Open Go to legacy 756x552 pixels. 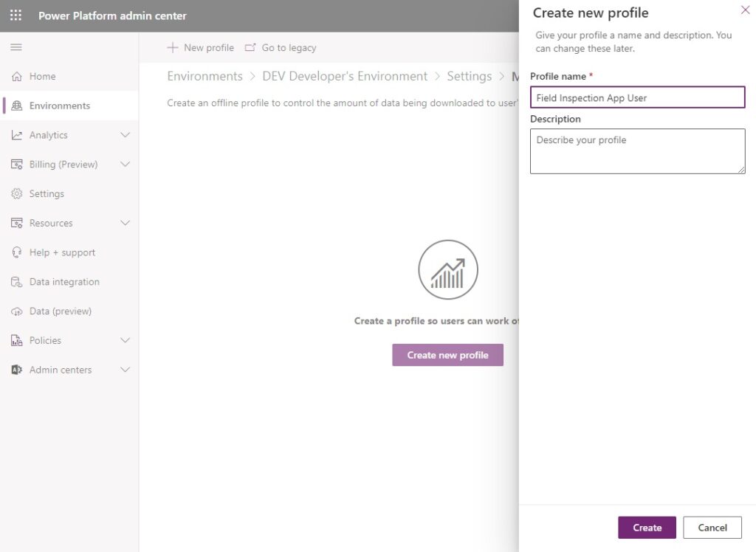coord(288,46)
